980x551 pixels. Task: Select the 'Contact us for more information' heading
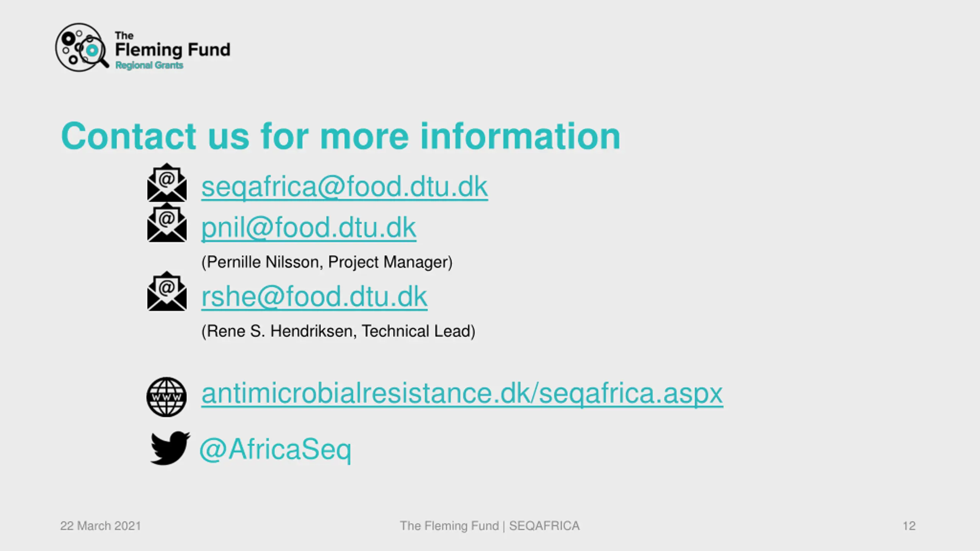tap(341, 136)
